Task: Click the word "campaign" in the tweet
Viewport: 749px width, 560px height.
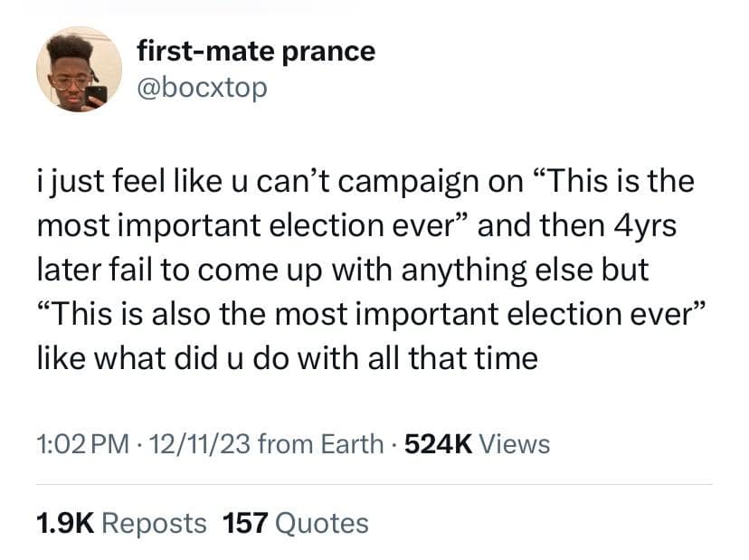Action: (x=412, y=182)
